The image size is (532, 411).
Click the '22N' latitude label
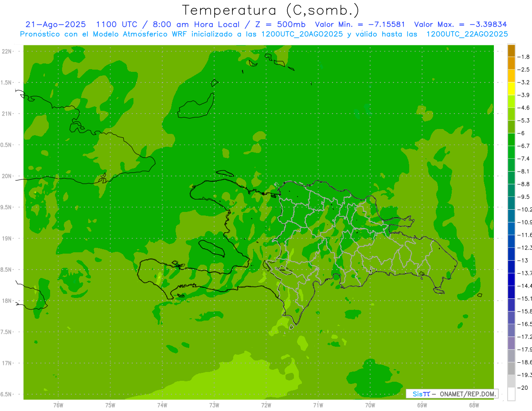click(x=7, y=51)
